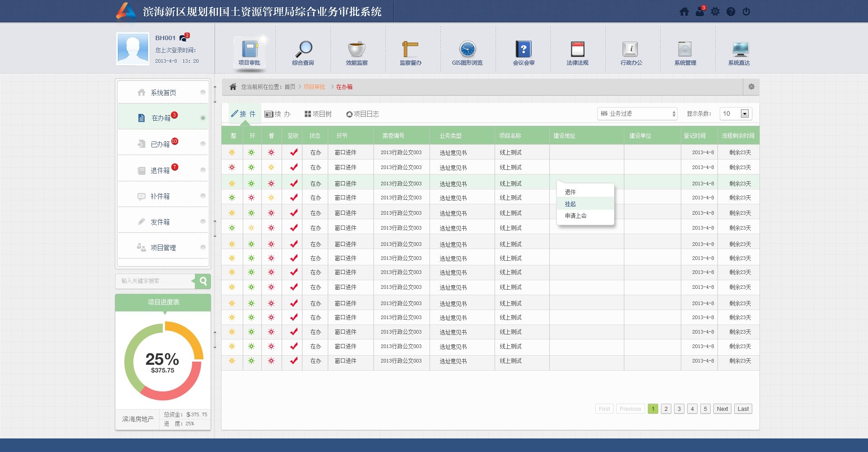Click the Previous pagination button

pos(630,409)
